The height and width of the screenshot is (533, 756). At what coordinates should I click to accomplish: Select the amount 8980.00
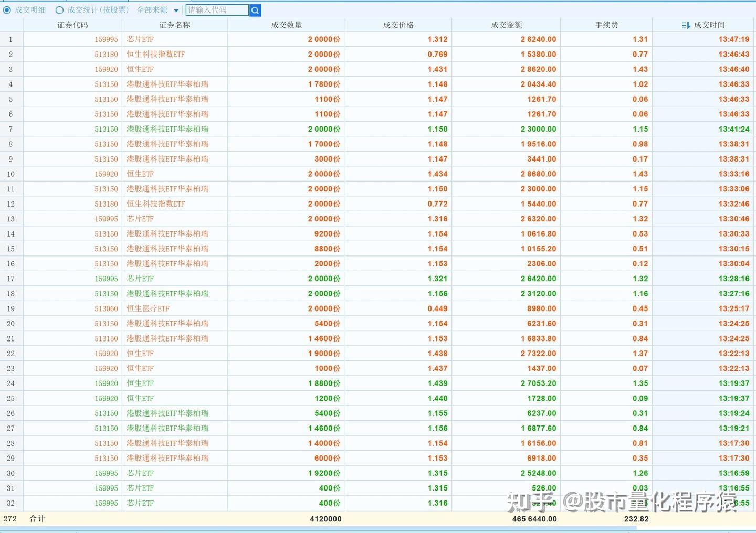542,308
